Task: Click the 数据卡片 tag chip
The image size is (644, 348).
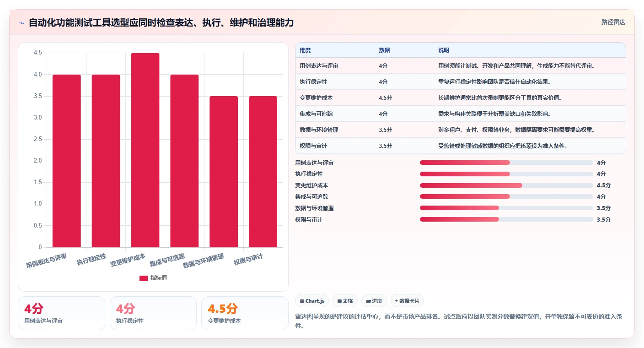Action: pyautogui.click(x=407, y=301)
